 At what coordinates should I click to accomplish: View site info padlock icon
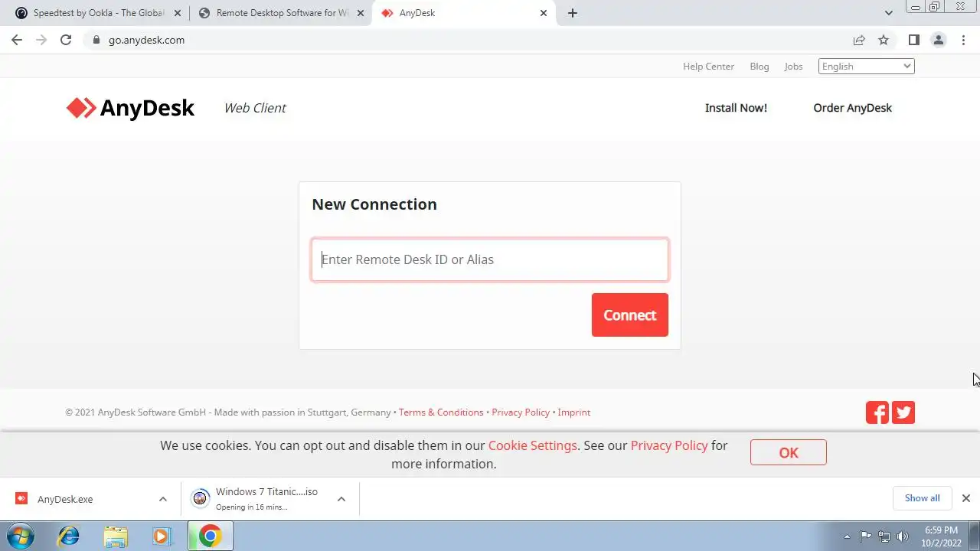[x=96, y=40]
